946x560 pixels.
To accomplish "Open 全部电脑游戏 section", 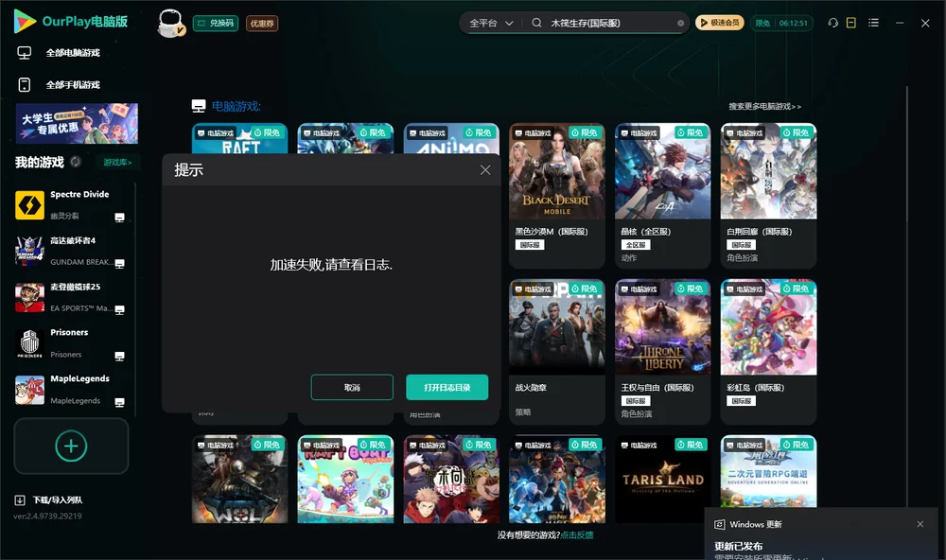I will 73,53.
